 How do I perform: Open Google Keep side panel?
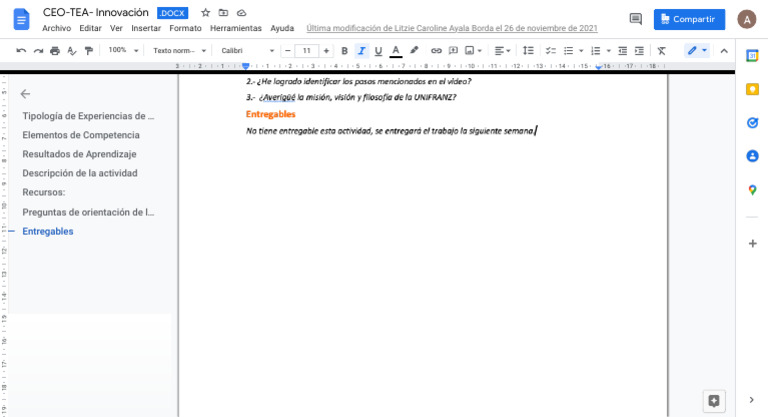coord(752,89)
